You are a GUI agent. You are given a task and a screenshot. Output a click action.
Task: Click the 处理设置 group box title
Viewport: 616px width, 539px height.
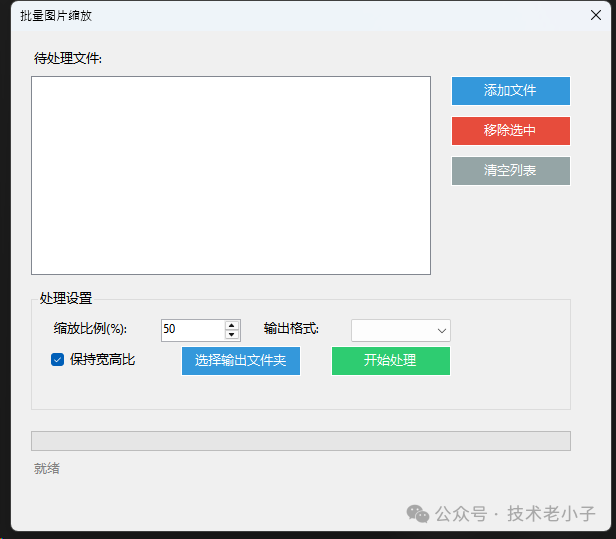click(x=66, y=299)
